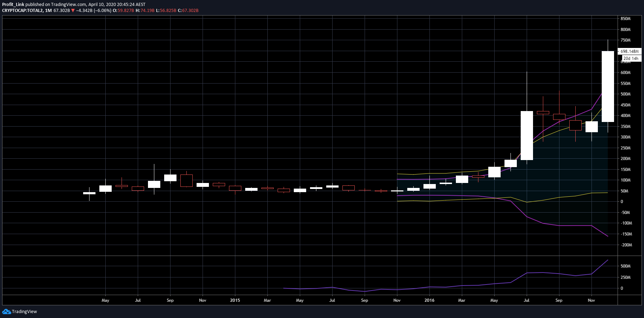Click the close value 67.302B

[x=190, y=11]
